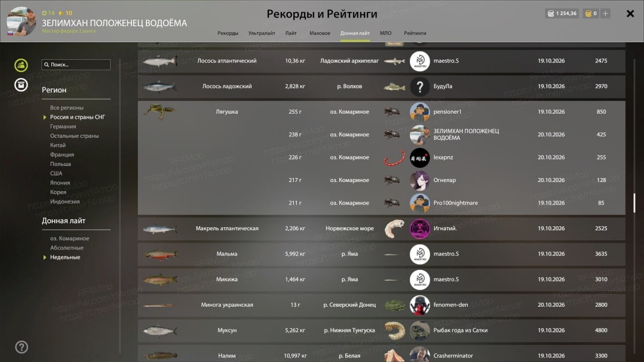Click the Макрель атлантическая fish image
This screenshot has width=644, height=362.
(x=159, y=229)
